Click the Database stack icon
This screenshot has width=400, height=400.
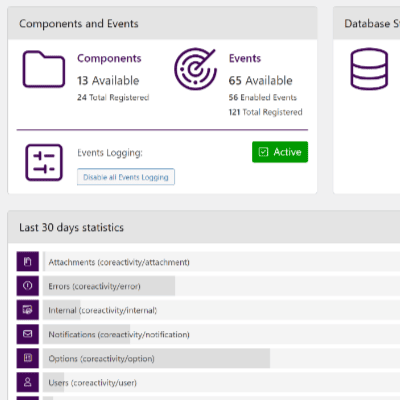(x=369, y=69)
